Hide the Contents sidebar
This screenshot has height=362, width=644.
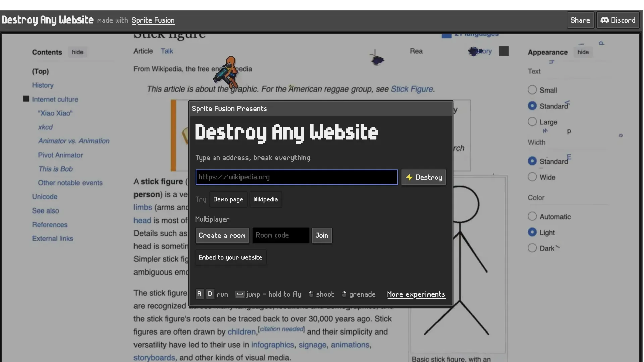[77, 52]
